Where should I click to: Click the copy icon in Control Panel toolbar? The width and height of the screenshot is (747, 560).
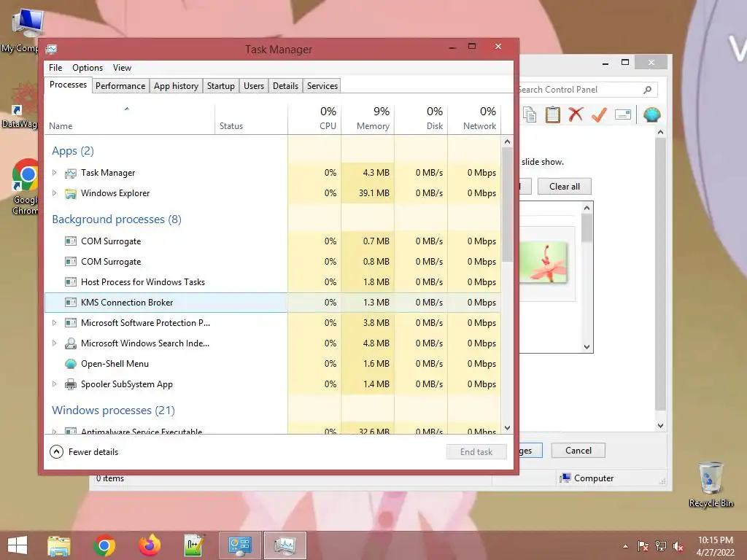pyautogui.click(x=530, y=114)
